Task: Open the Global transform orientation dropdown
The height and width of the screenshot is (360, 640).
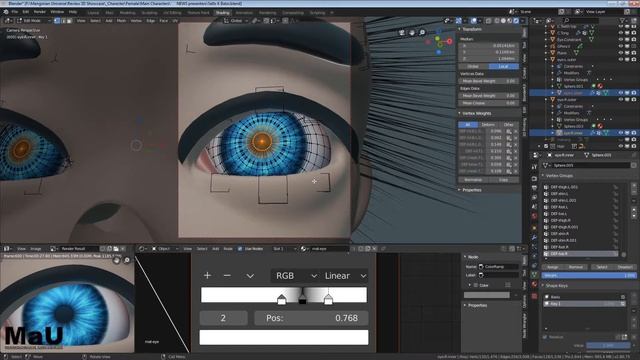Action: tap(236, 20)
